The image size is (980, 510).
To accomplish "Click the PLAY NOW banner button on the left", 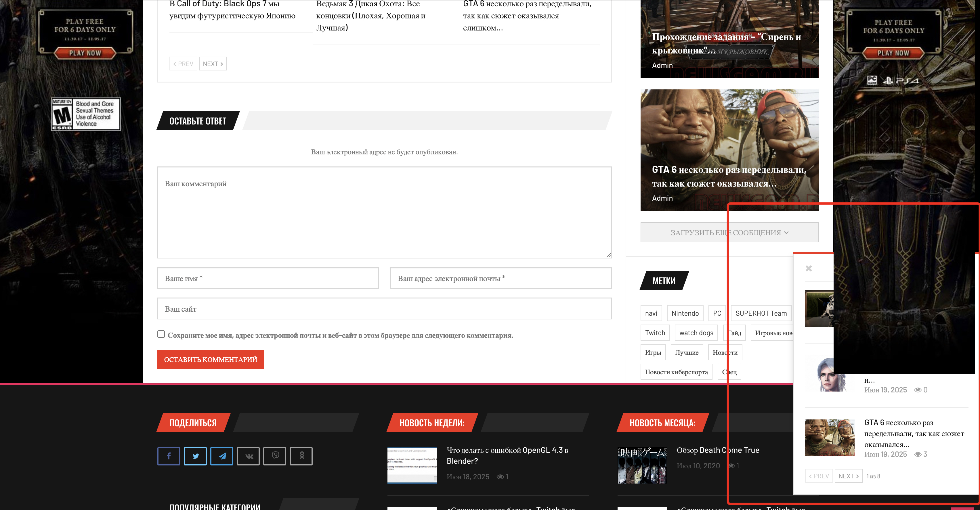I will point(85,53).
